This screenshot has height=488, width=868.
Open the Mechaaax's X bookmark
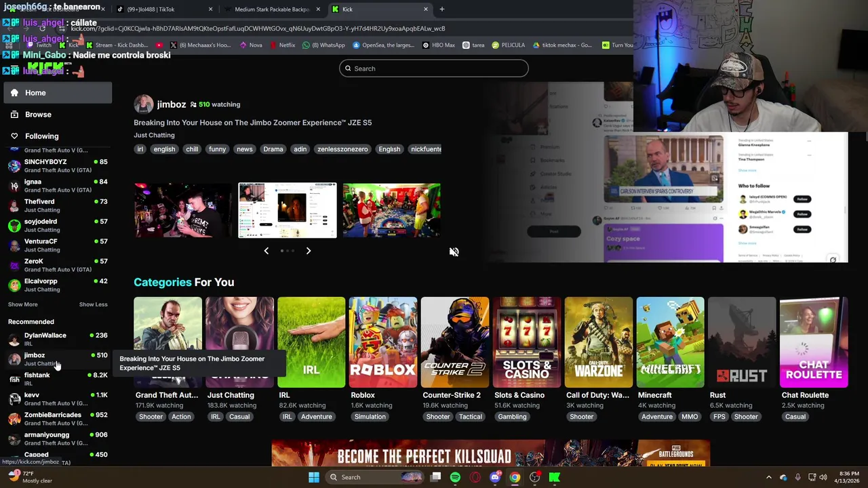point(200,45)
